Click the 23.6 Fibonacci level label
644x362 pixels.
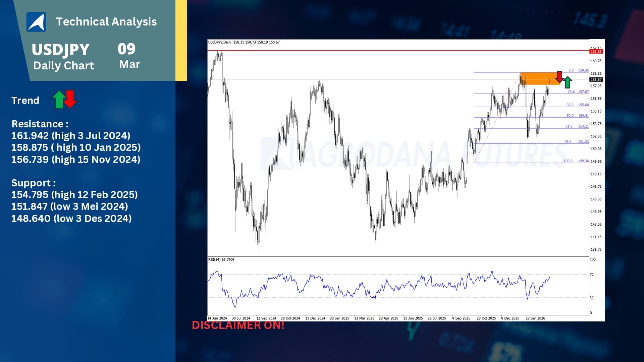pyautogui.click(x=571, y=92)
